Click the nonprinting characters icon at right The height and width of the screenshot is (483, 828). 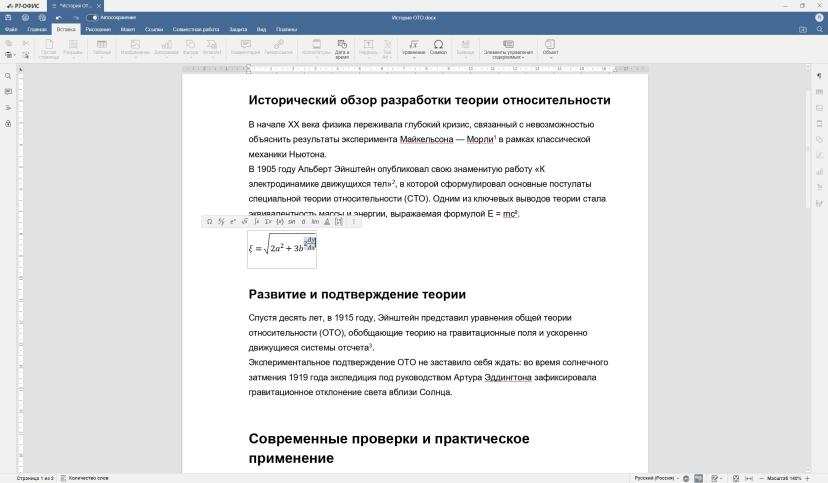819,76
